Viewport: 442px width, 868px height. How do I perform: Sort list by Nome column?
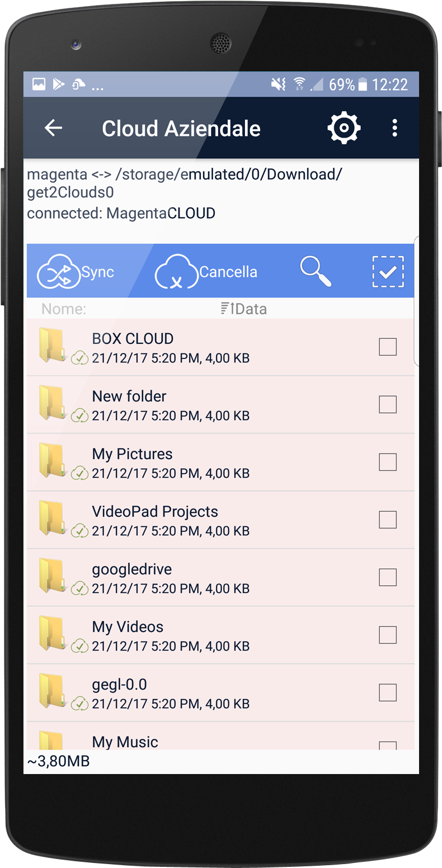click(x=64, y=309)
